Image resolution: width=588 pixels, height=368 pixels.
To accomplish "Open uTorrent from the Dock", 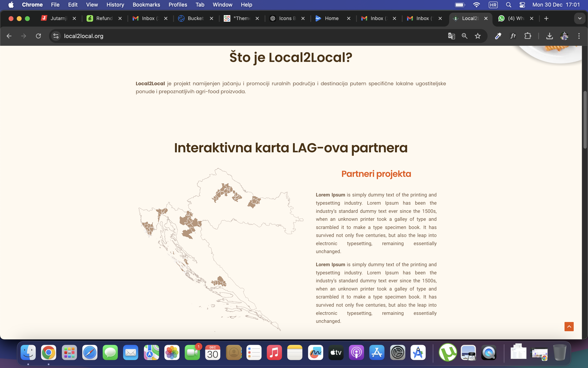I will click(x=448, y=352).
